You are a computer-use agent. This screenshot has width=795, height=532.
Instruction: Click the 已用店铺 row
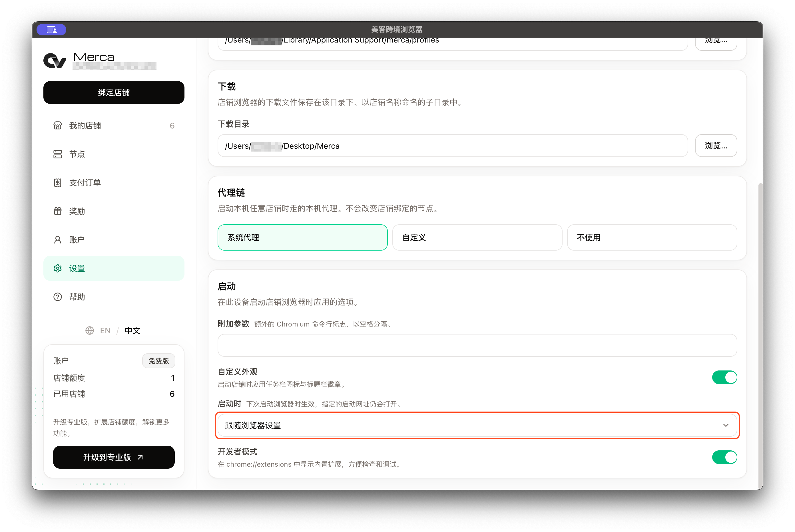pos(114,394)
